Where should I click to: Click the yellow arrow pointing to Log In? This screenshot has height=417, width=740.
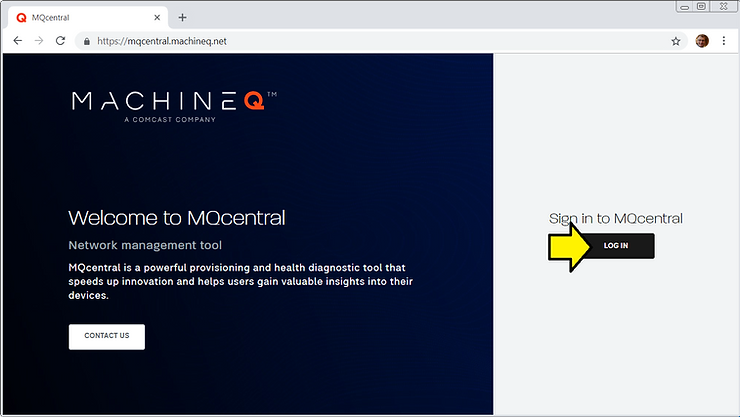click(571, 246)
